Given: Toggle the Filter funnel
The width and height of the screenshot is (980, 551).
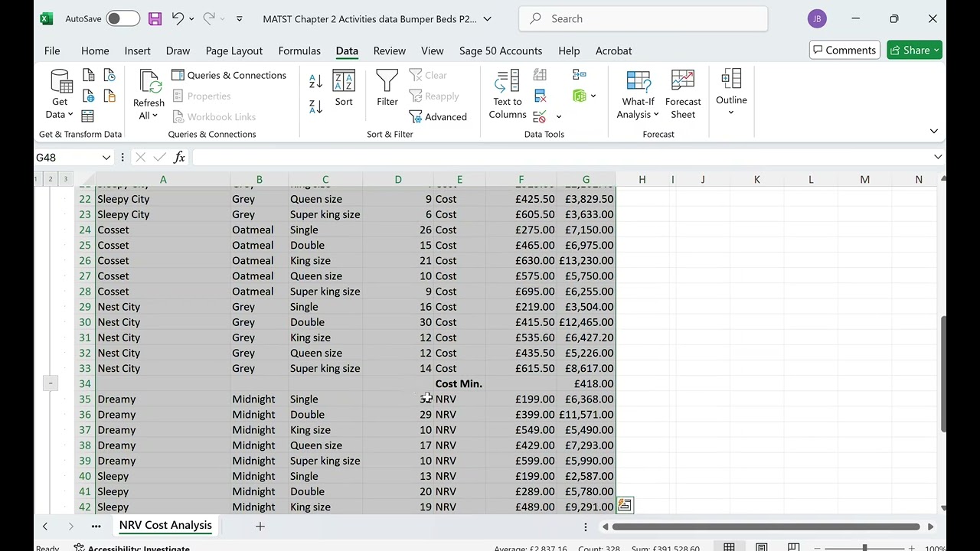Looking at the screenshot, I should tap(387, 88).
